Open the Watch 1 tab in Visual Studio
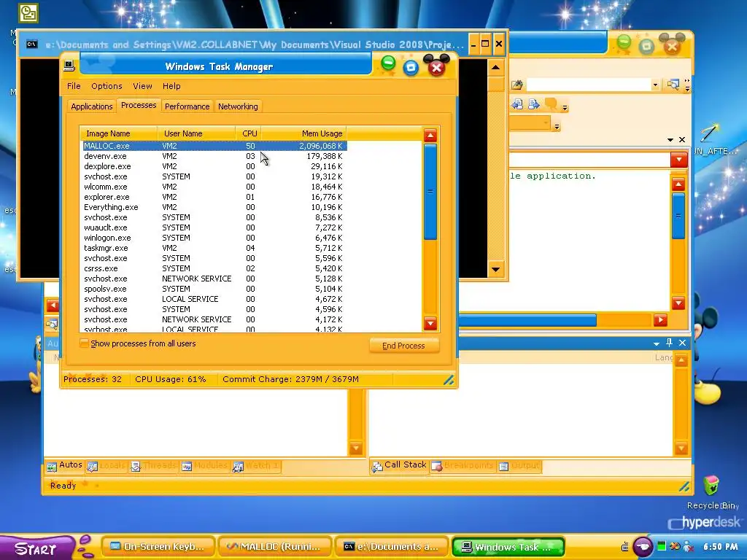This screenshot has width=747, height=560. click(255, 466)
